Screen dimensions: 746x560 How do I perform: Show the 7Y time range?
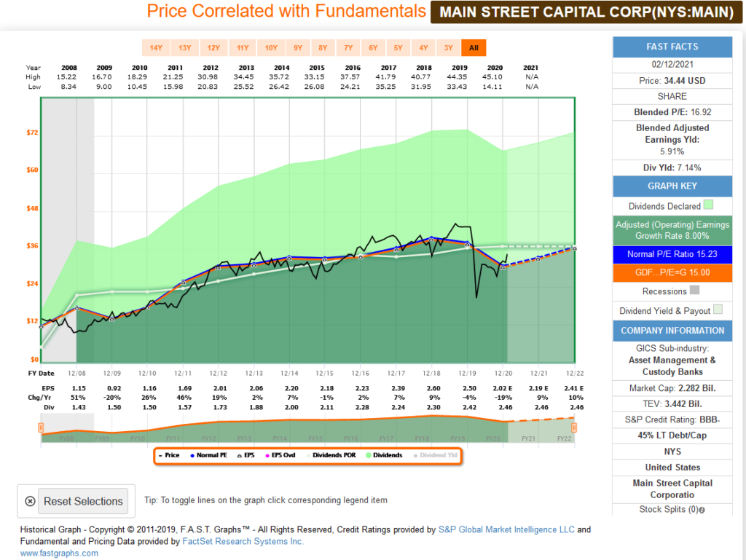click(348, 47)
